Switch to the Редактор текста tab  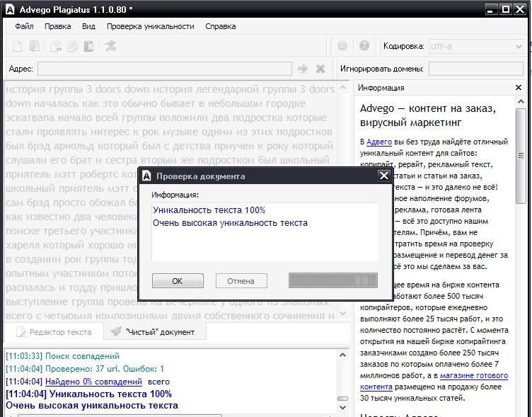(x=54, y=332)
